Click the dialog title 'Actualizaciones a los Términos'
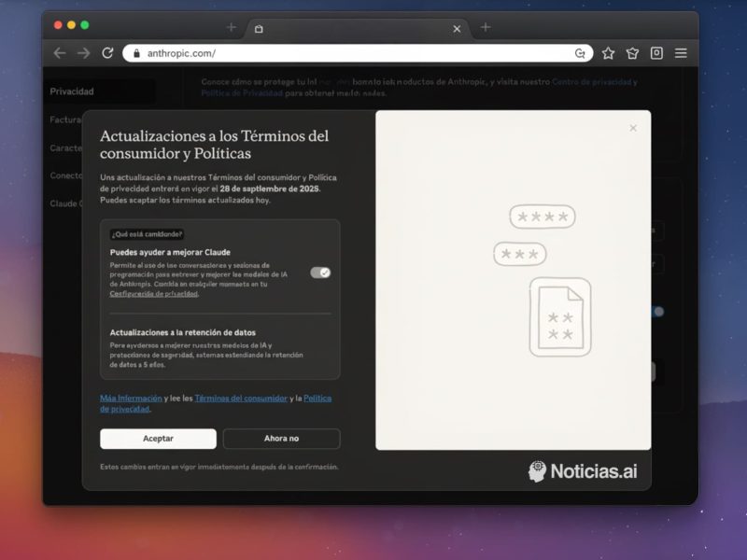Viewport: 747px width, 560px height. pyautogui.click(x=215, y=145)
